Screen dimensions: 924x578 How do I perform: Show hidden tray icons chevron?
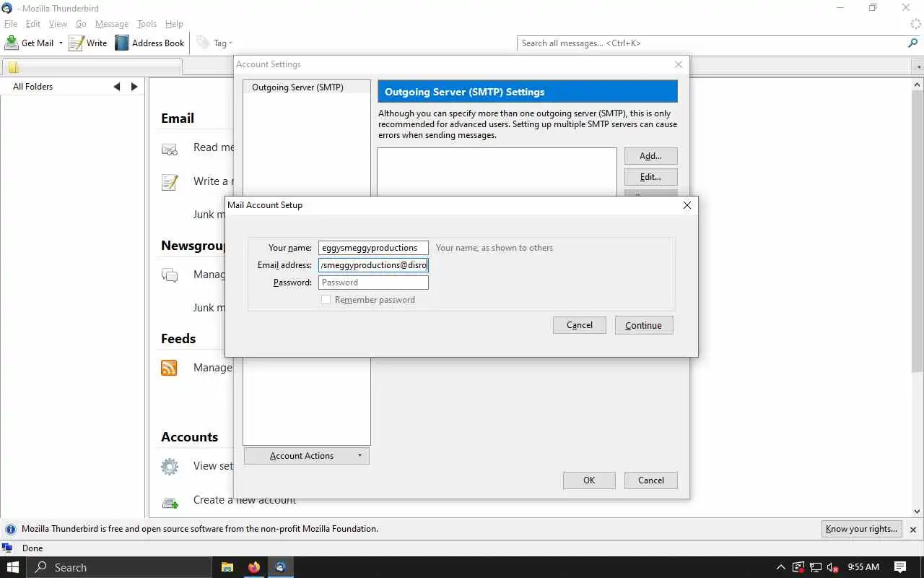point(780,567)
